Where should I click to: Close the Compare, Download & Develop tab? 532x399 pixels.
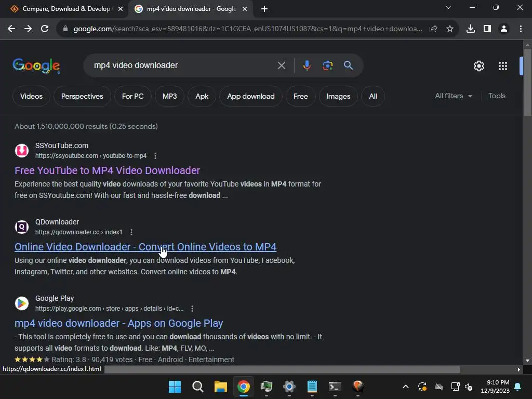pos(121,9)
